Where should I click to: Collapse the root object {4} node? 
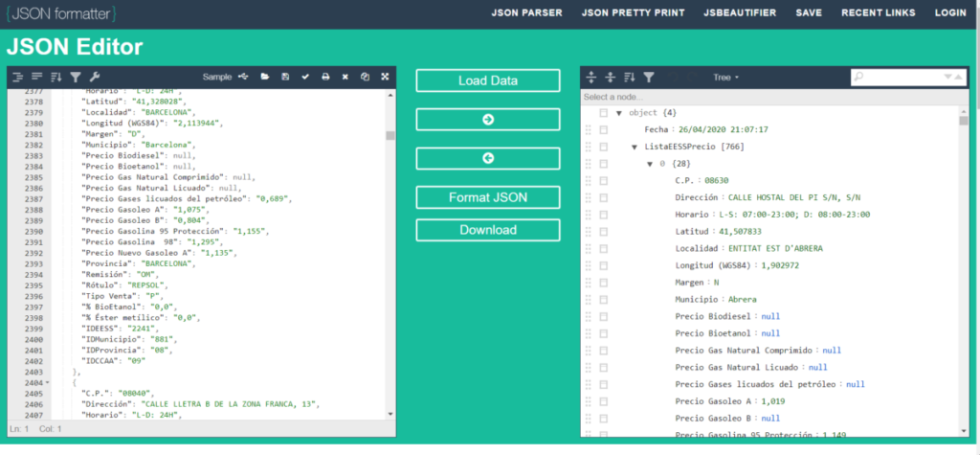[619, 113]
